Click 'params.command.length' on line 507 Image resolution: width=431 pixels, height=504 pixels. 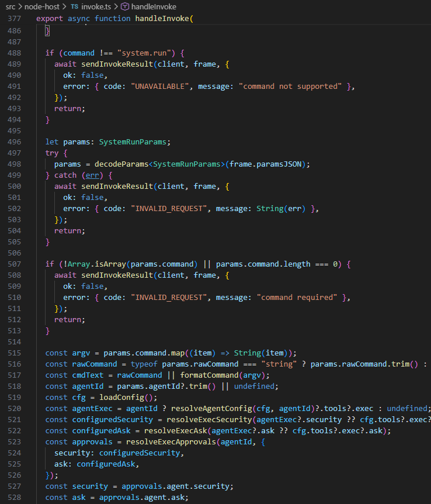pyautogui.click(x=263, y=264)
